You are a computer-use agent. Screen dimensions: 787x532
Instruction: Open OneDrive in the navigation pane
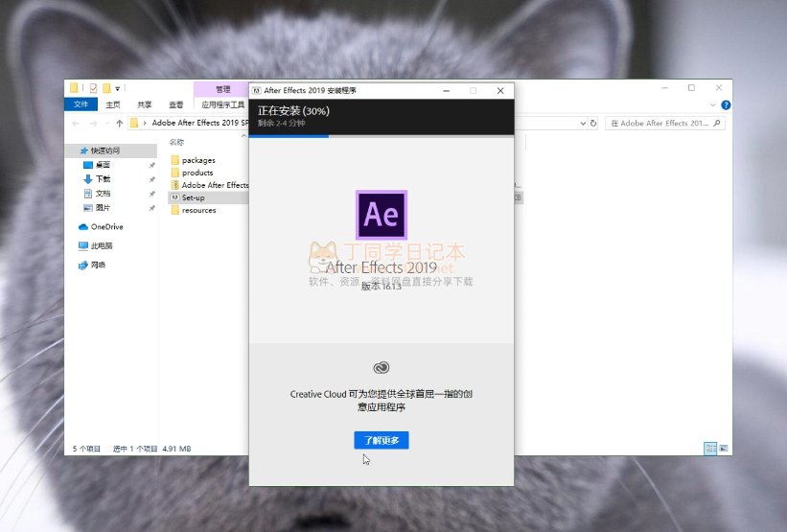106,227
